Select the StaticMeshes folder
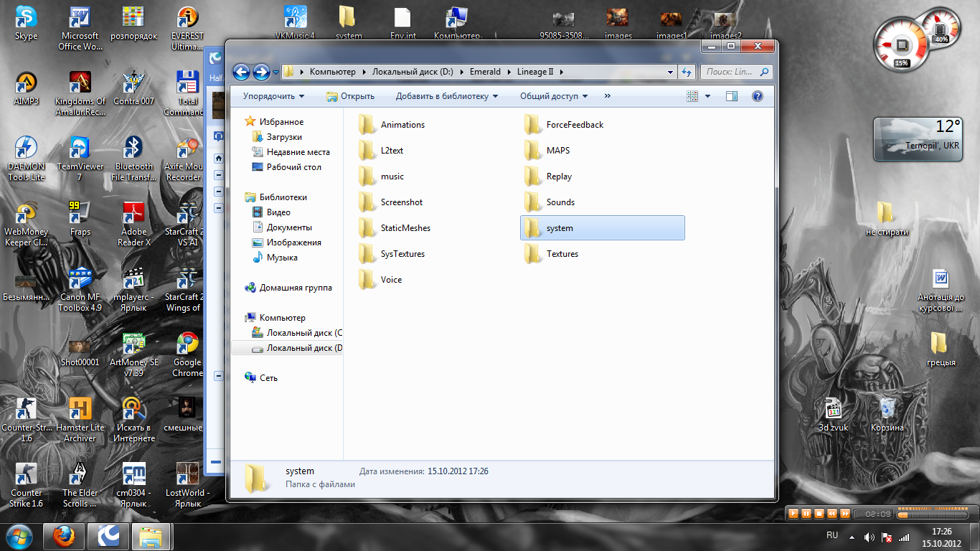The width and height of the screenshot is (980, 551). (x=394, y=228)
